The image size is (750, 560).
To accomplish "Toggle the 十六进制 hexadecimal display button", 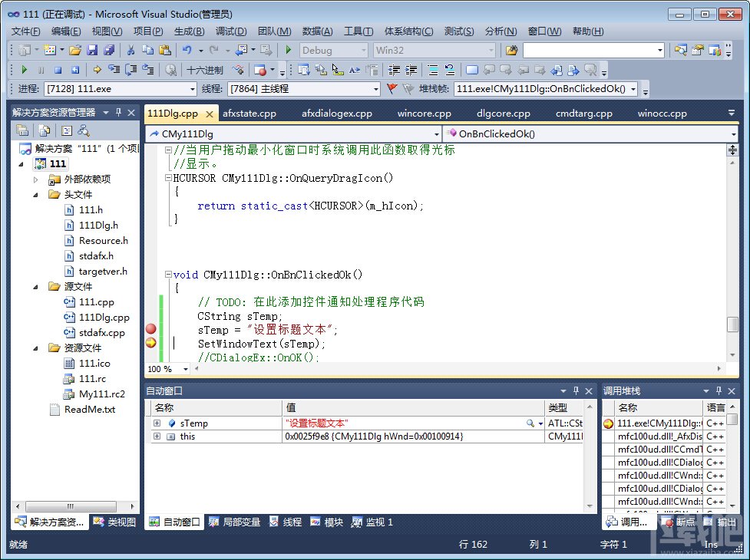I will coord(203,71).
